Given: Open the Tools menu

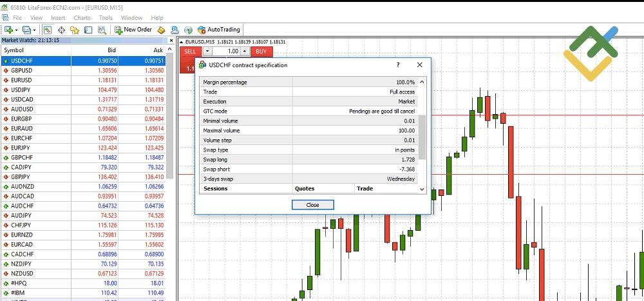Looking at the screenshot, I should tap(106, 17).
